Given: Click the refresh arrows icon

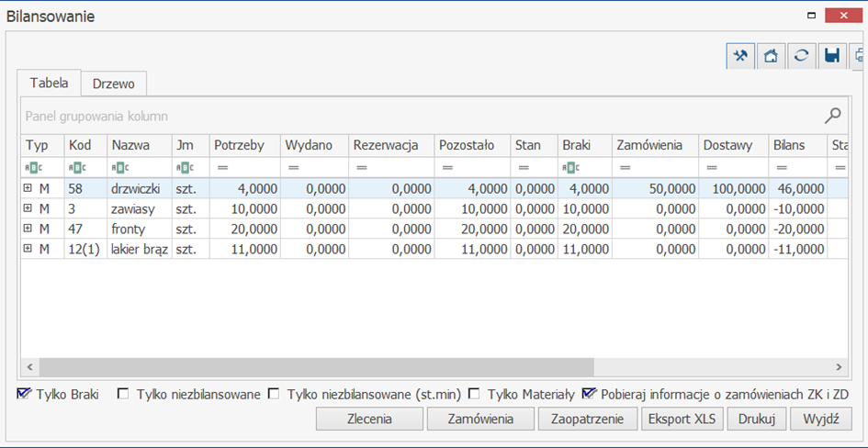Looking at the screenshot, I should pos(801,56).
